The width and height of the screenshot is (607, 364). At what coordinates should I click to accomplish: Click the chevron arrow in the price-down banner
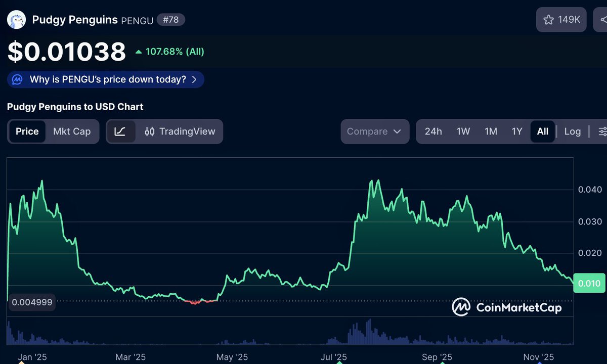tap(194, 79)
